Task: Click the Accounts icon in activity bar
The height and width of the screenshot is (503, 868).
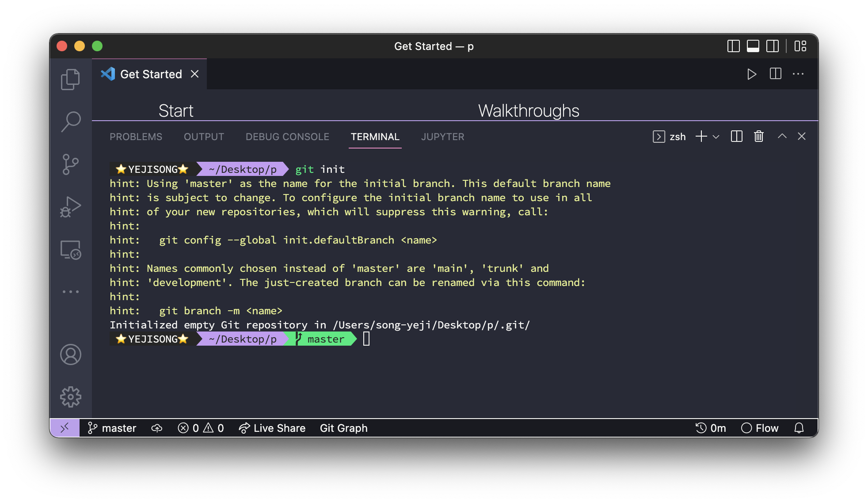Action: (x=70, y=354)
